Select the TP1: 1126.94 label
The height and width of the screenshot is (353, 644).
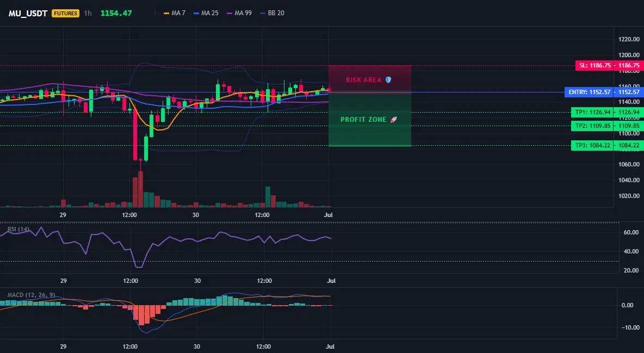click(x=593, y=112)
